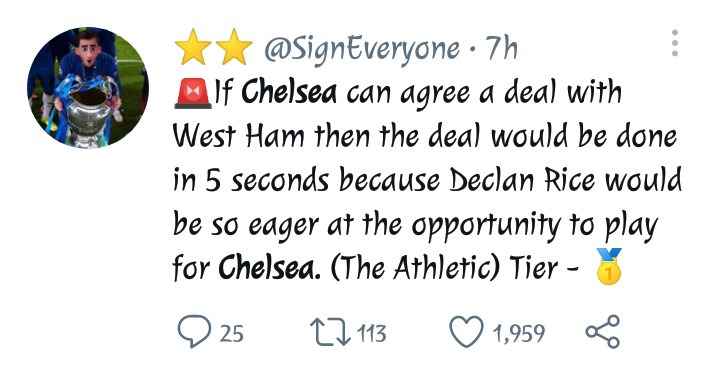Select the first gold star emoji
The image size is (720, 365).
193,46
